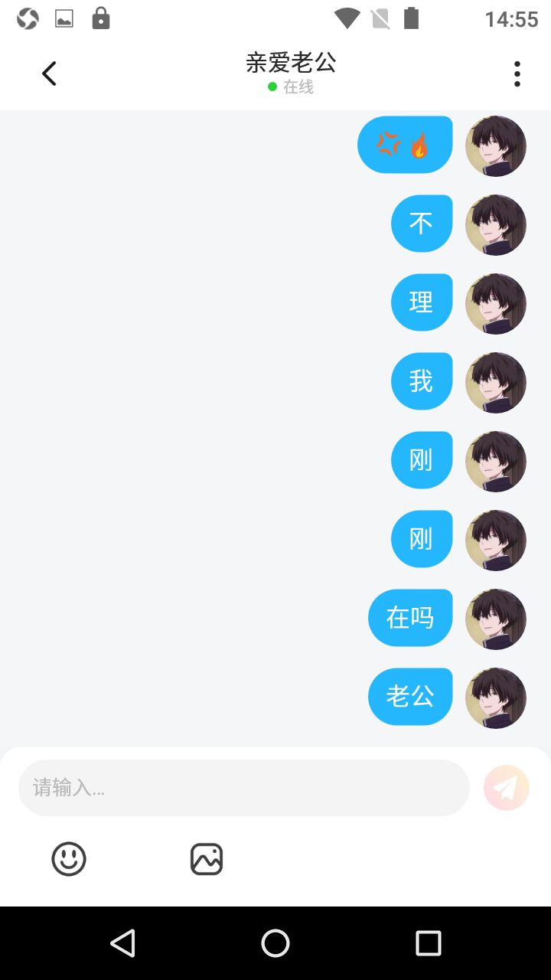Tap the angry fire emoji message bubble

[405, 145]
